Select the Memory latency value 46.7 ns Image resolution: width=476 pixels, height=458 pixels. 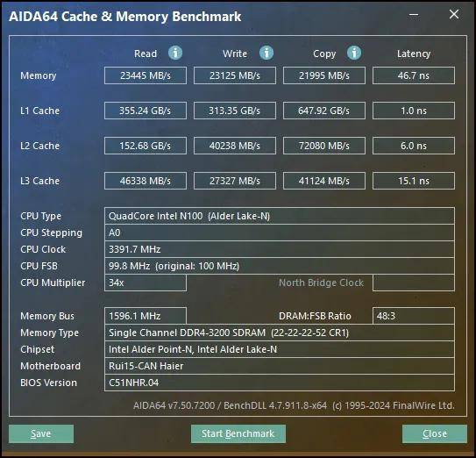click(414, 75)
